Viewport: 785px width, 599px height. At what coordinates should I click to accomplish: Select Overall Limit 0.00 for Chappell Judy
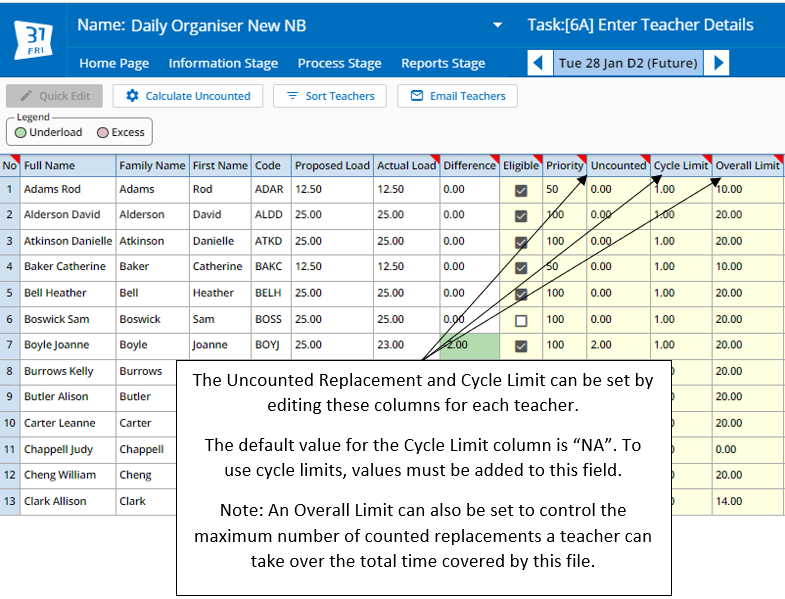coord(748,449)
